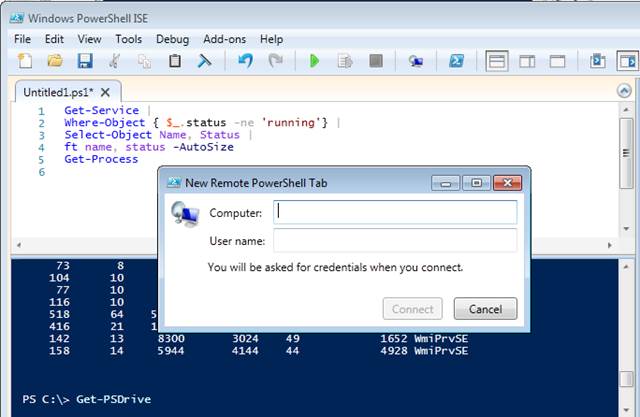The width and height of the screenshot is (640, 417).
Task: Show script pane right layout icon
Action: coord(527,61)
